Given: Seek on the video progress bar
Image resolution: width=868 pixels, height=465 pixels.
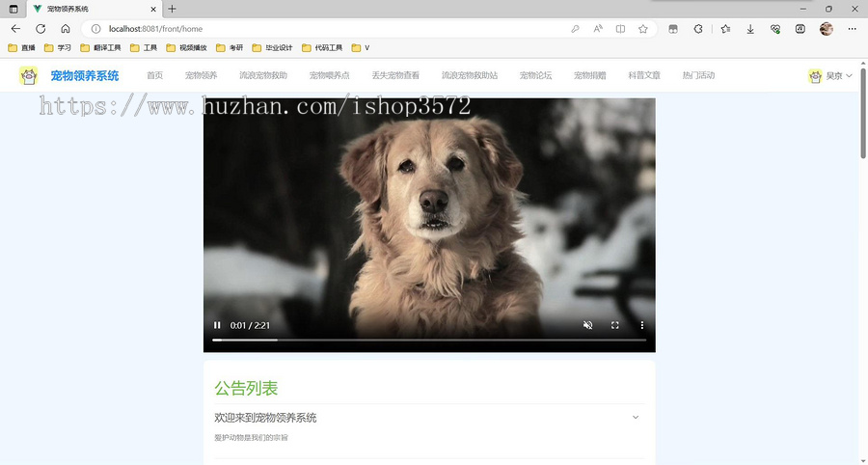Looking at the screenshot, I should pyautogui.click(x=429, y=340).
